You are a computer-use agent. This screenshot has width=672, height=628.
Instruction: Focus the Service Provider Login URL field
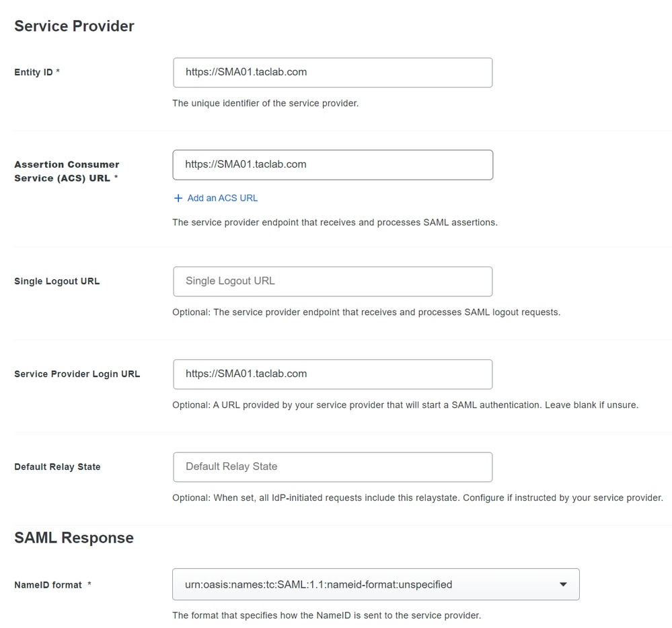(332, 374)
